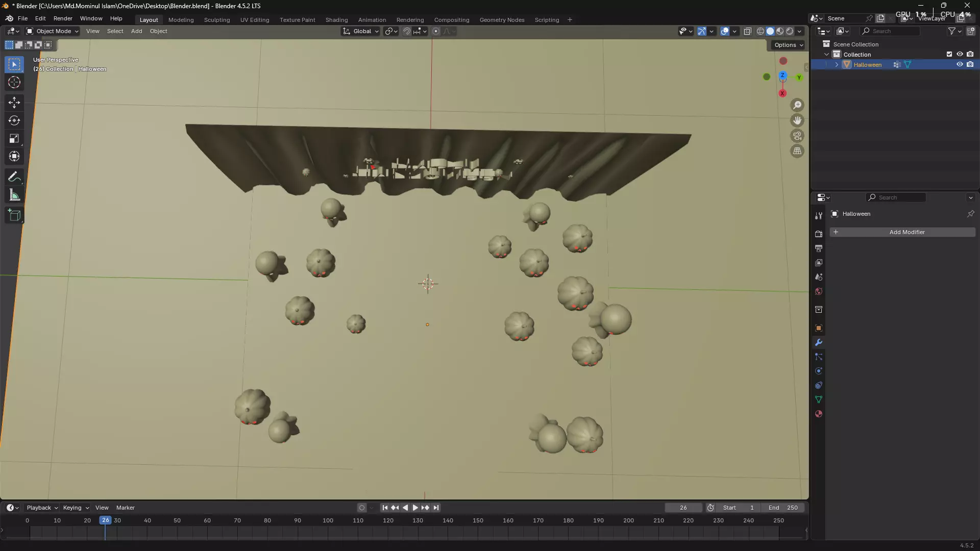Image resolution: width=980 pixels, height=551 pixels.
Task: Uncheck the Collection exclude checkbox
Action: coord(949,54)
